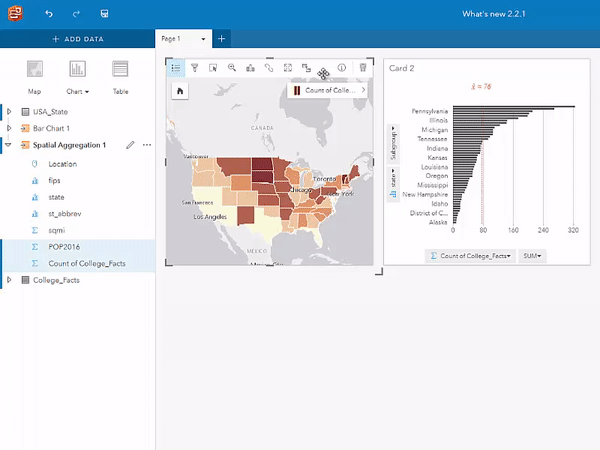Save the workbook with the save icon
The width and height of the screenshot is (600, 450).
(104, 14)
